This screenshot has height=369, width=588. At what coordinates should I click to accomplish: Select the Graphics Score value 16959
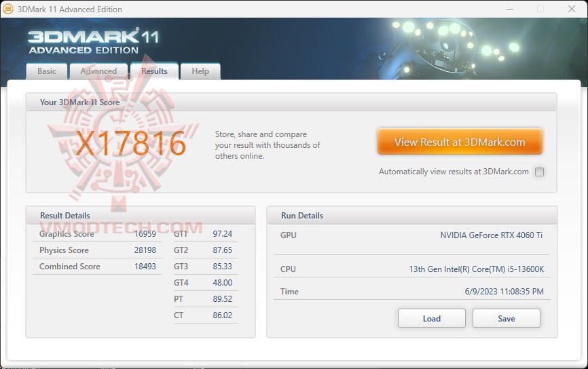tap(145, 234)
